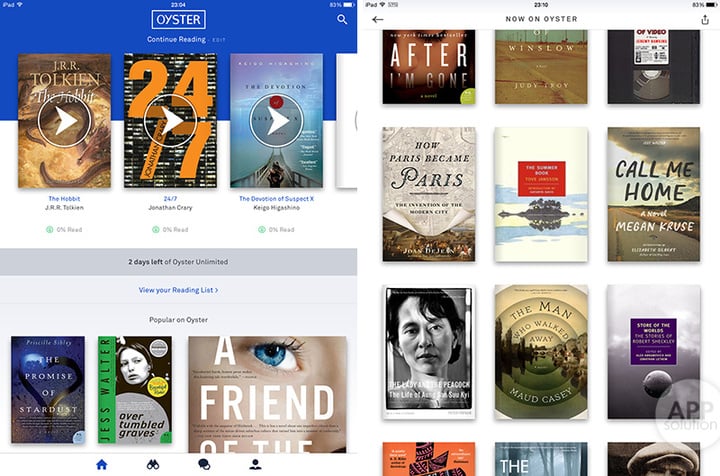
Task: Tap the green 0% Read icon under 24/7
Action: 156,230
